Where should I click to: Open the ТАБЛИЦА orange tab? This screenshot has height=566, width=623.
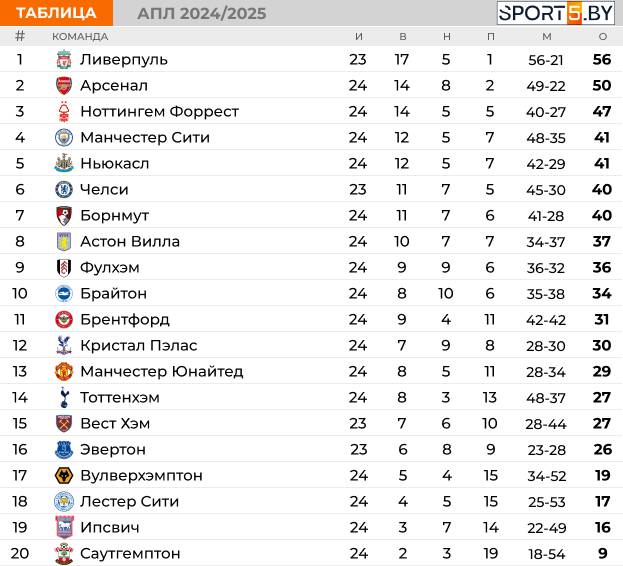[x=56, y=13]
